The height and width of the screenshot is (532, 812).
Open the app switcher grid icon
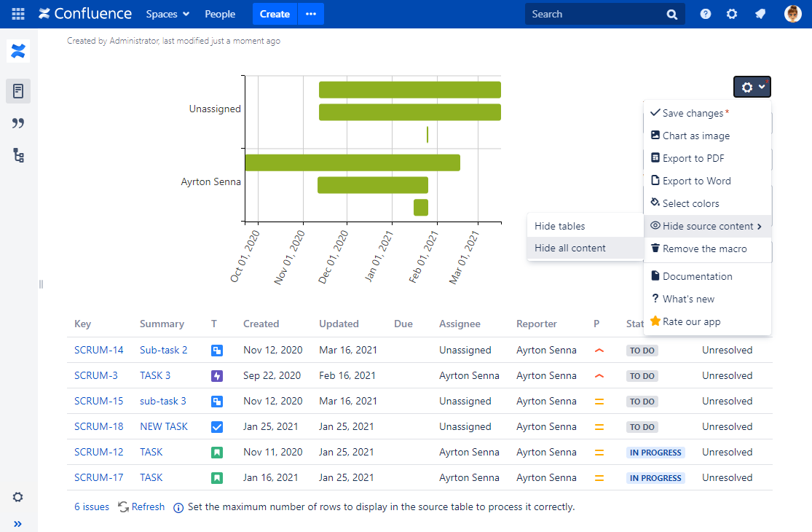pyautogui.click(x=18, y=14)
